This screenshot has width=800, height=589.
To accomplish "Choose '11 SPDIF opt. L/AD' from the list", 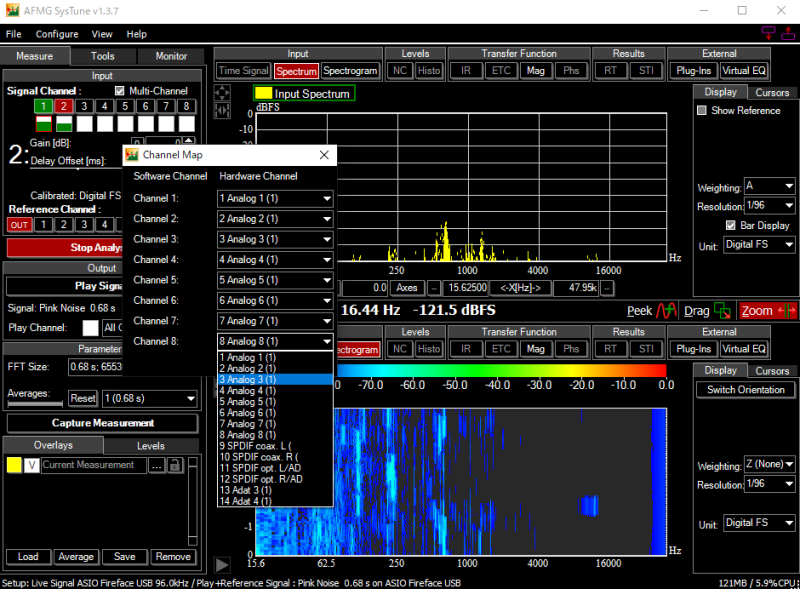I will [260, 467].
